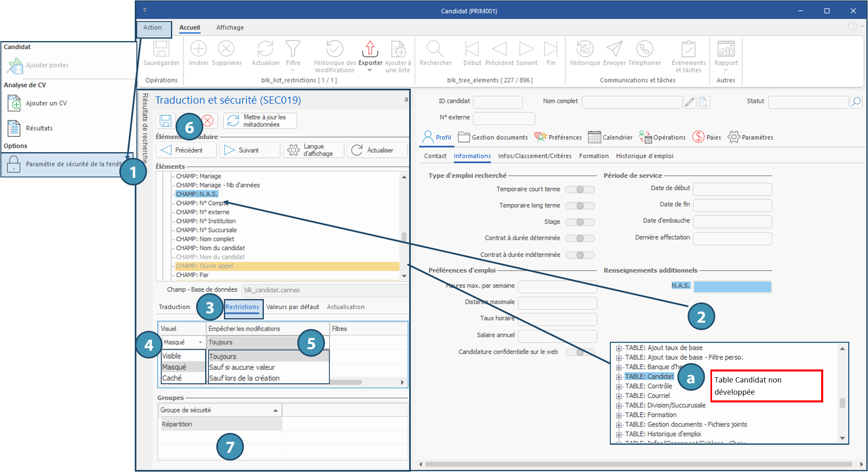Expand the TABLE: Candidat tree node
The image size is (868, 472).
click(x=619, y=377)
